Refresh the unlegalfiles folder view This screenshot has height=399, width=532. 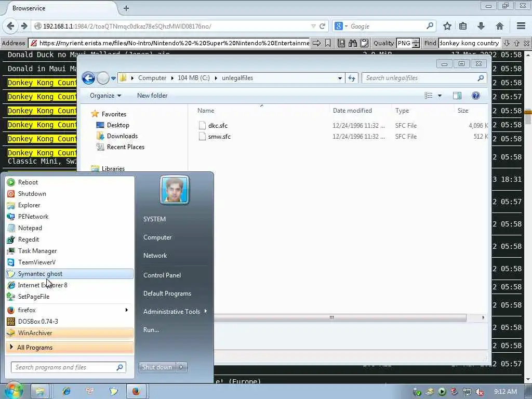352,78
